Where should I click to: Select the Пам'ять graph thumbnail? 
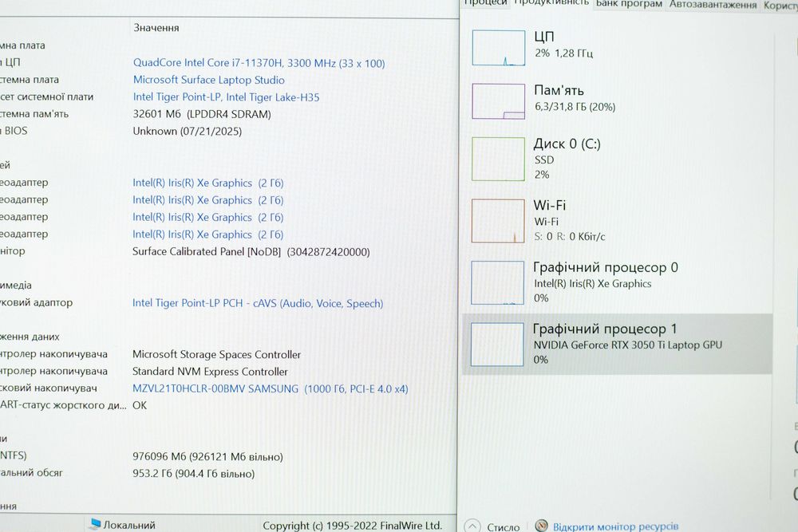[498, 101]
